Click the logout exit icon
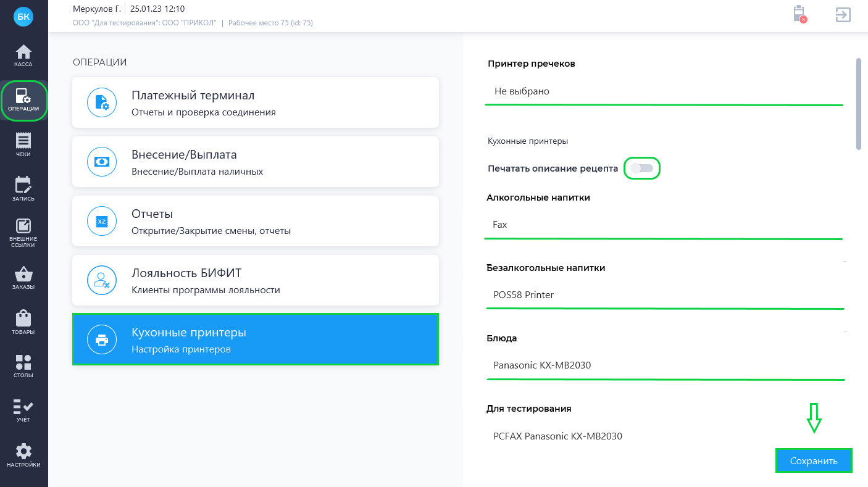Screen dimensions: 868x487 (843, 15)
